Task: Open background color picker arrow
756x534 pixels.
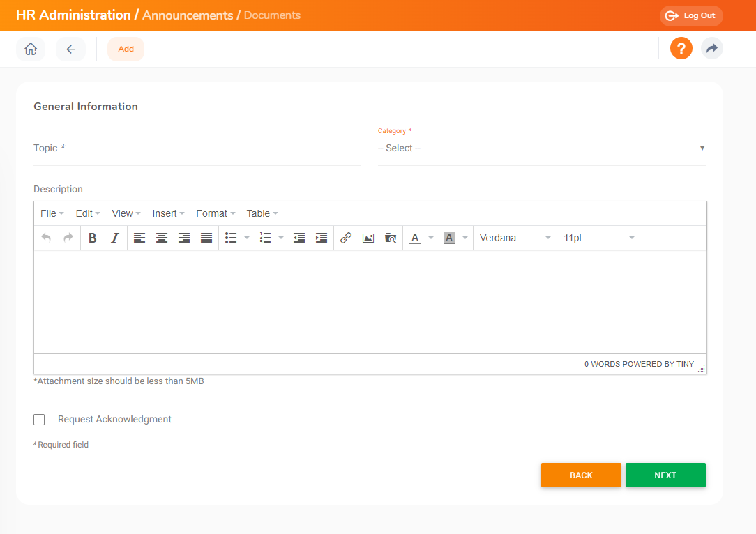Action: [x=465, y=238]
